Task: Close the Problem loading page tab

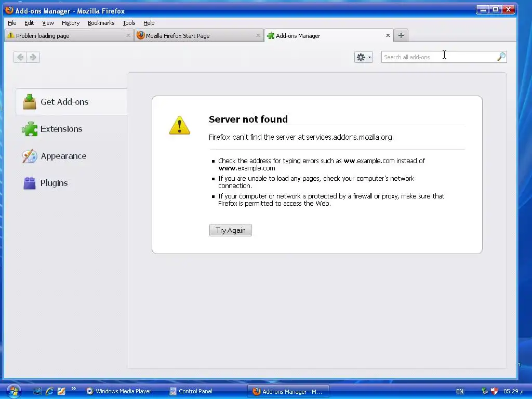Action: point(128,35)
